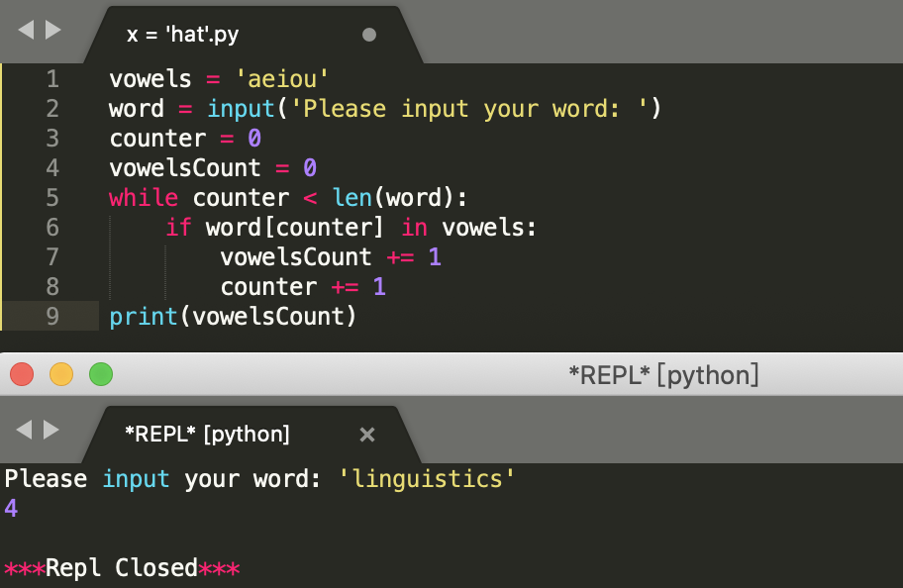Place cursor on 'aeiou' string

[282, 79]
